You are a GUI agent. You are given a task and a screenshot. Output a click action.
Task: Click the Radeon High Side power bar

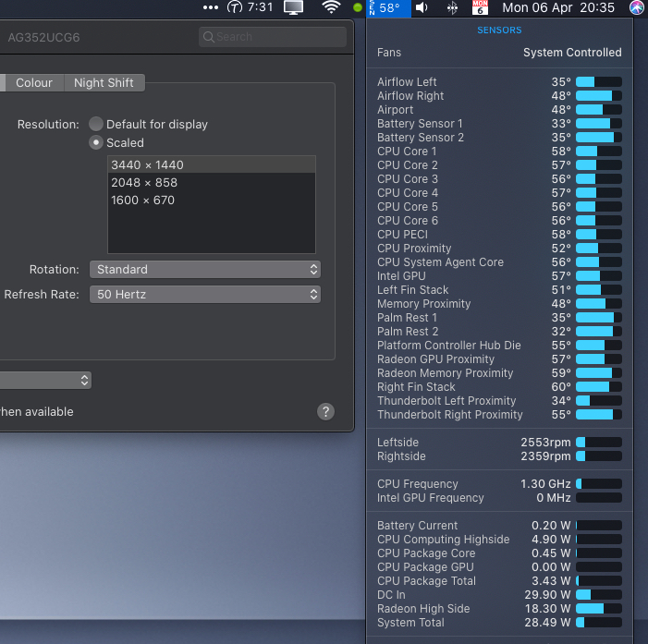click(x=599, y=609)
